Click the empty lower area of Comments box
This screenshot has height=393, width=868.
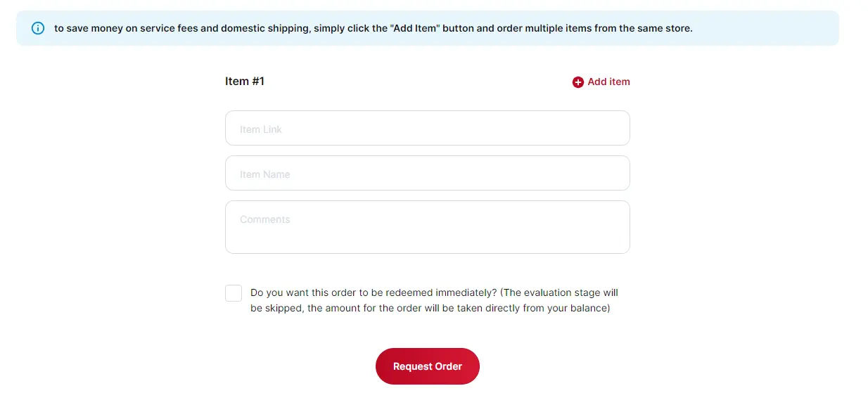click(427, 241)
